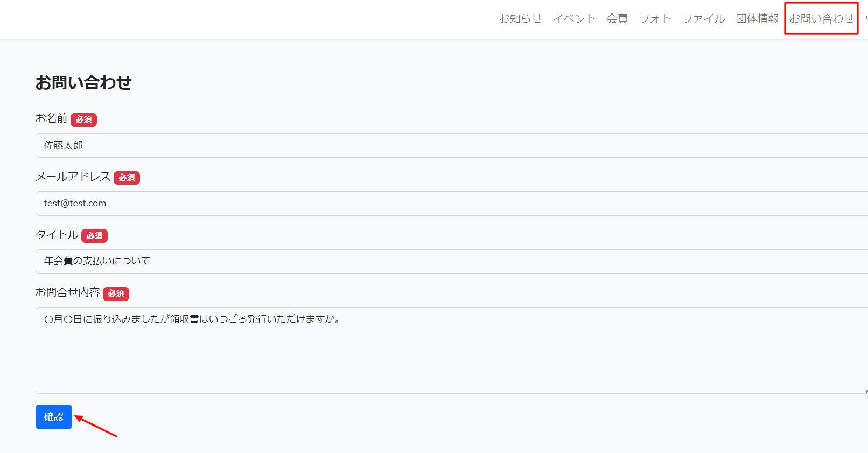This screenshot has height=453, width=868.
Task: Click the 必須 badge beside お名前
Action: point(83,120)
